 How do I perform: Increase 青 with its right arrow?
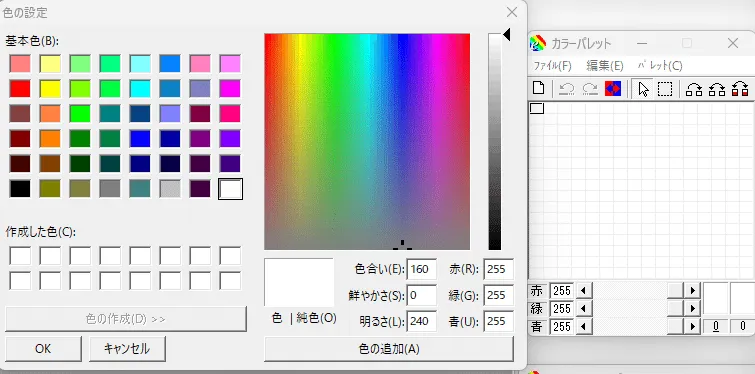692,326
